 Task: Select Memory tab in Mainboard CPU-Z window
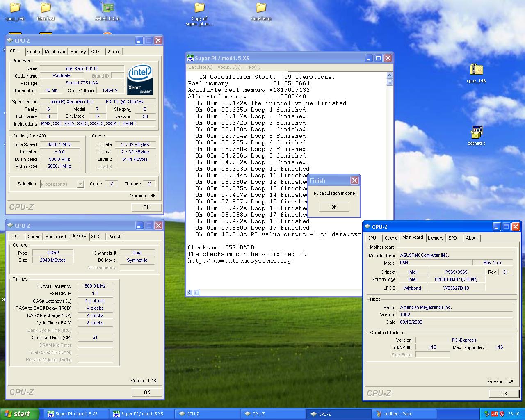436,238
